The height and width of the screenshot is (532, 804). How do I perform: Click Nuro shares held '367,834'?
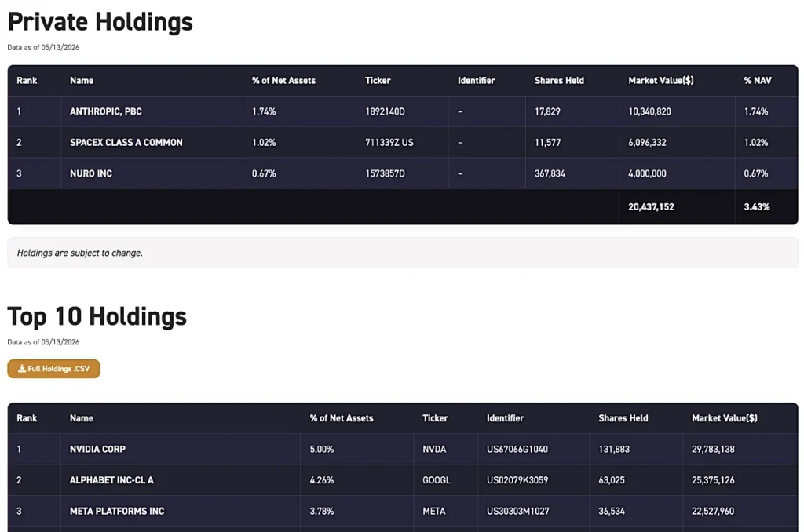550,173
